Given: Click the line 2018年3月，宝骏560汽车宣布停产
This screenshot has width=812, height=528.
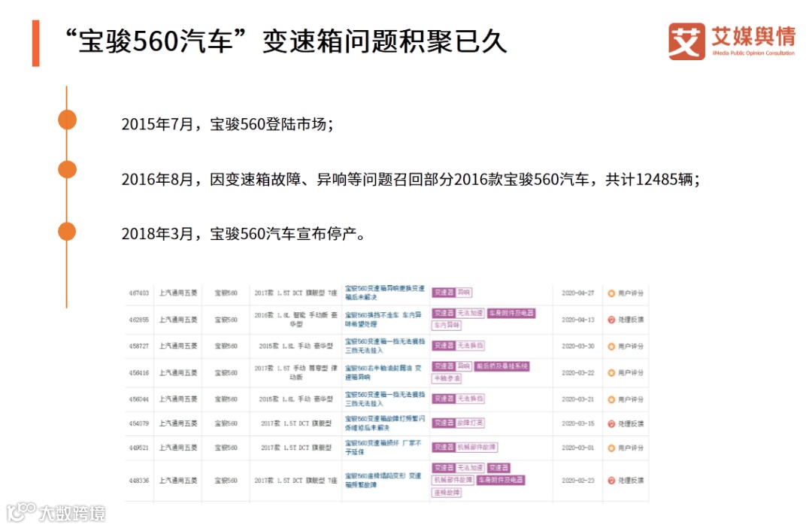Looking at the screenshot, I should click(x=244, y=234).
